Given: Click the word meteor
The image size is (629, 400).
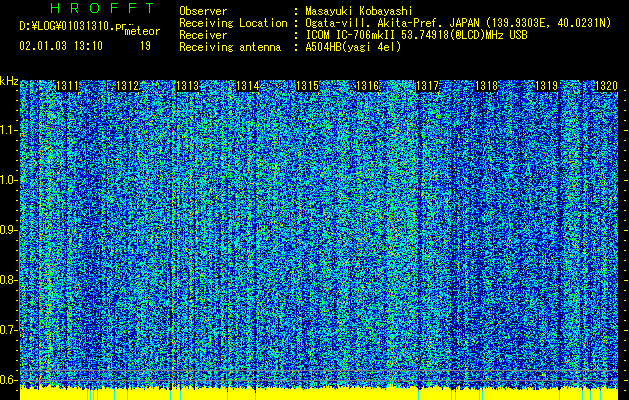Looking at the screenshot, I should [x=142, y=31].
